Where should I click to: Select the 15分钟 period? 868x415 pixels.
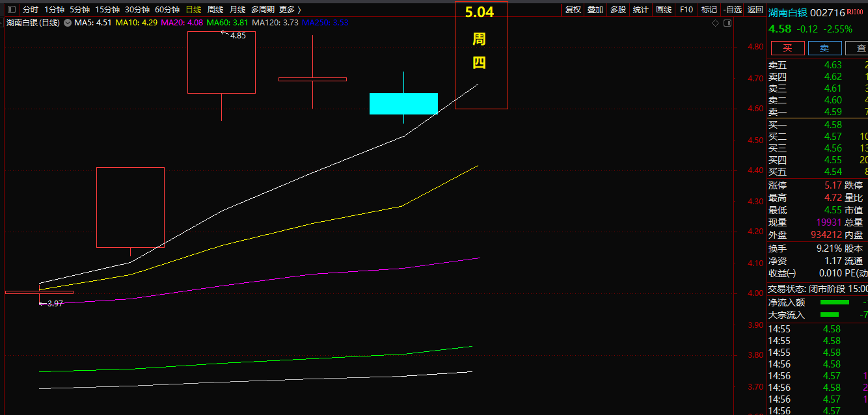[x=107, y=10]
